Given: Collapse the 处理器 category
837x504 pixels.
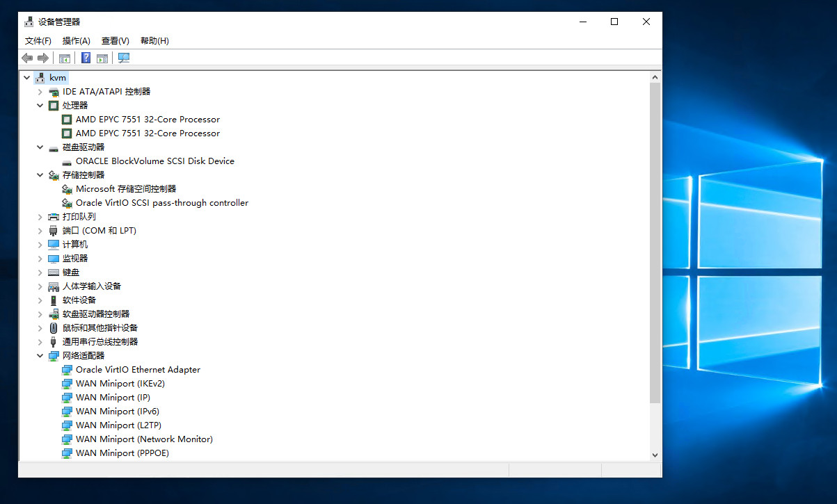Looking at the screenshot, I should coord(40,106).
